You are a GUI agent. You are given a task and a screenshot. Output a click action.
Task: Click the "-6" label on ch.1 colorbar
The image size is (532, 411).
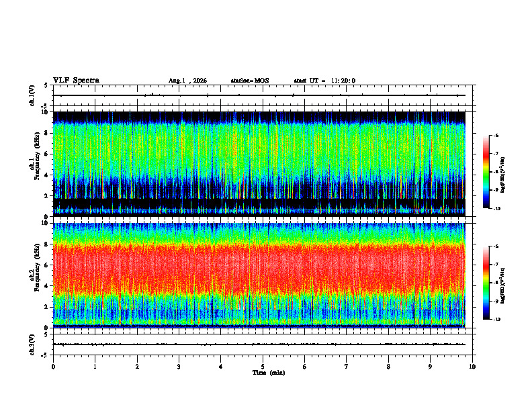point(496,135)
